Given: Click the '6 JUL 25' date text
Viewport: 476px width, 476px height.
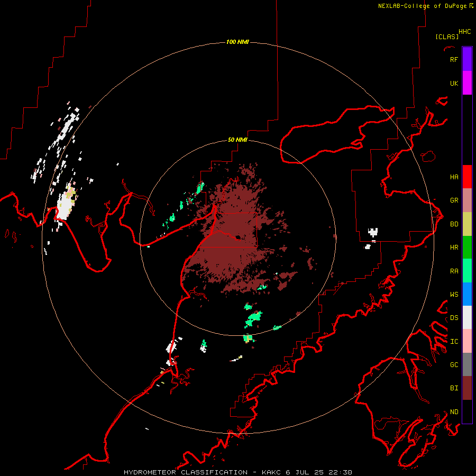Looking at the screenshot, I should click(305, 472).
